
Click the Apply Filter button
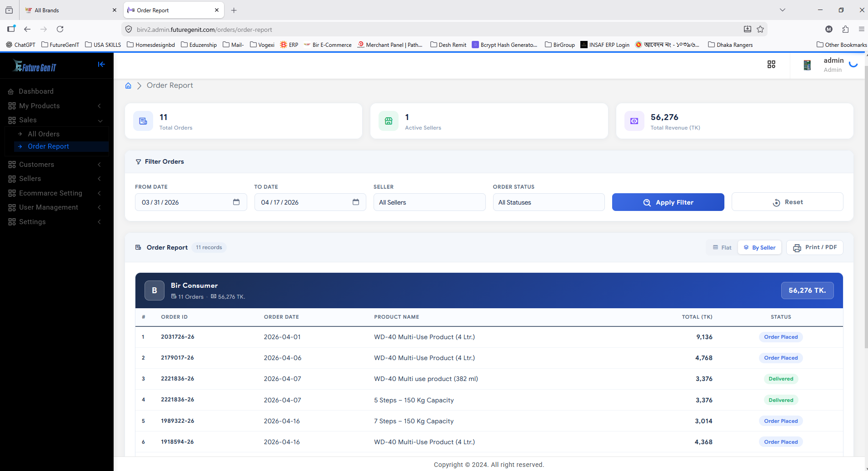(668, 202)
